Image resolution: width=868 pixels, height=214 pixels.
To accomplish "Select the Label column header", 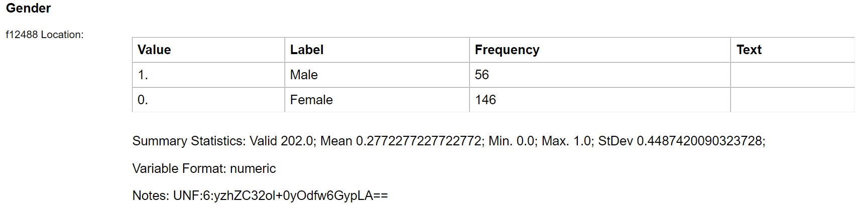I will [x=307, y=50].
